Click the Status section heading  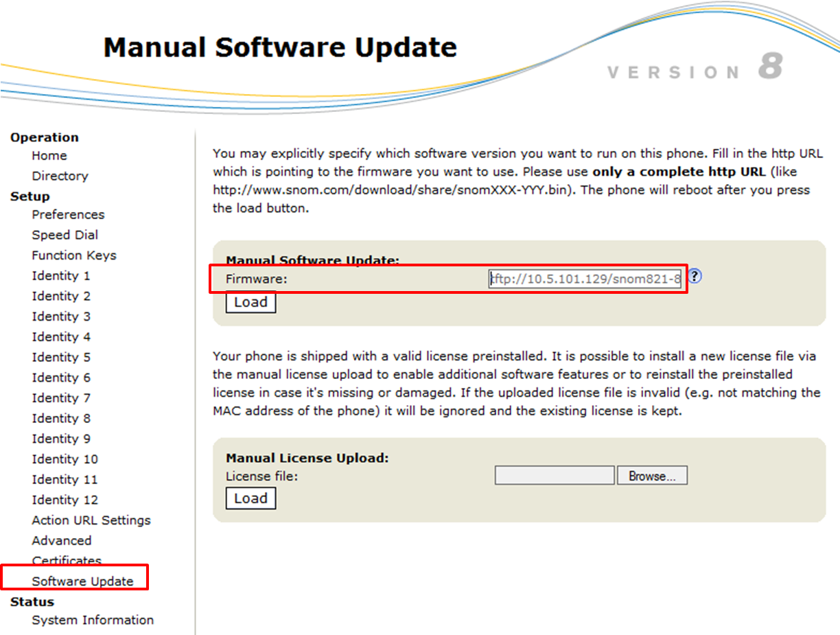pos(32,601)
